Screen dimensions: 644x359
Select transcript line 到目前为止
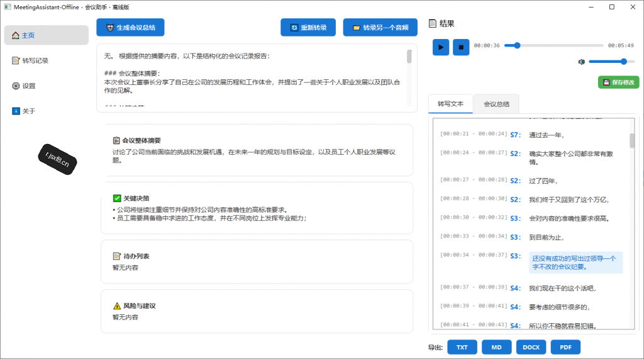[x=547, y=238]
